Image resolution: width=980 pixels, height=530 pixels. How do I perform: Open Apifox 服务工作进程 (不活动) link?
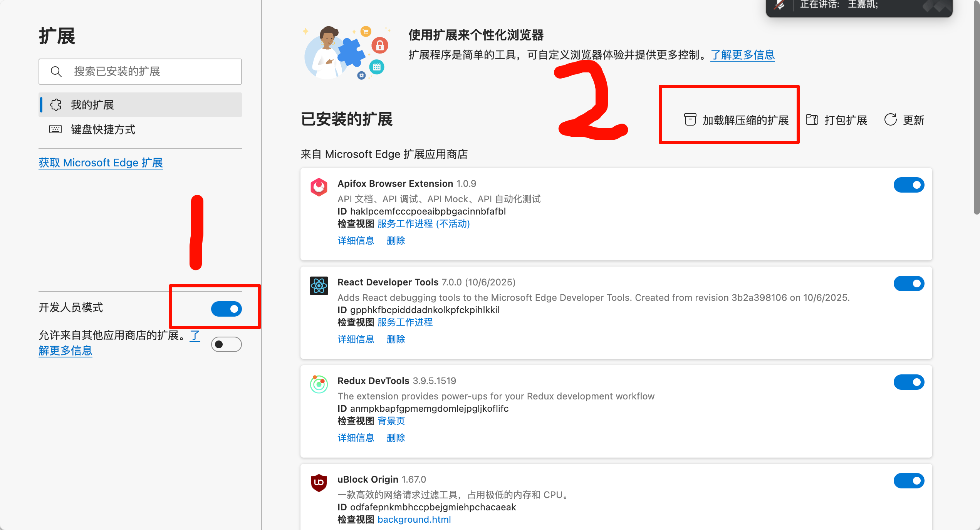[424, 224]
